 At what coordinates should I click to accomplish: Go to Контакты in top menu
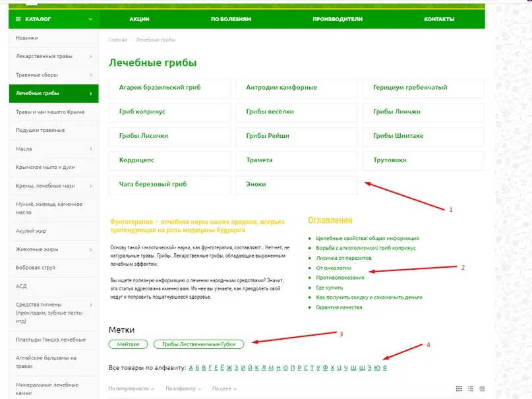click(x=439, y=20)
